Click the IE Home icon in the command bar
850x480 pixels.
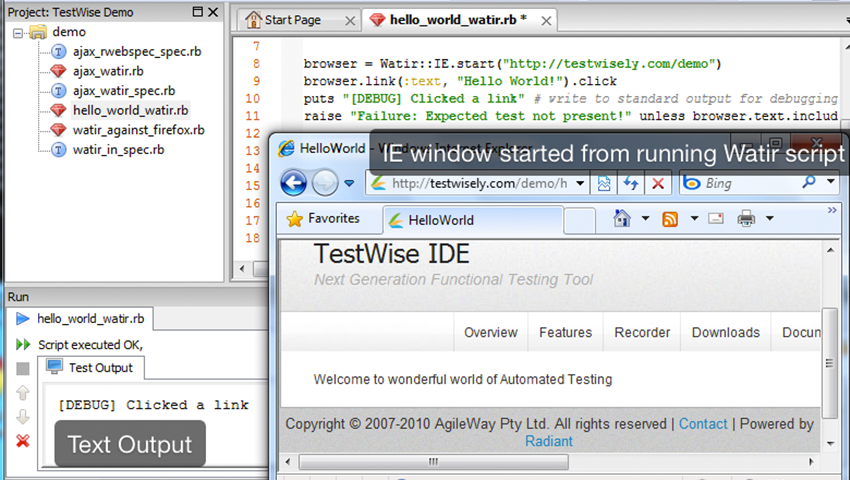tap(622, 219)
